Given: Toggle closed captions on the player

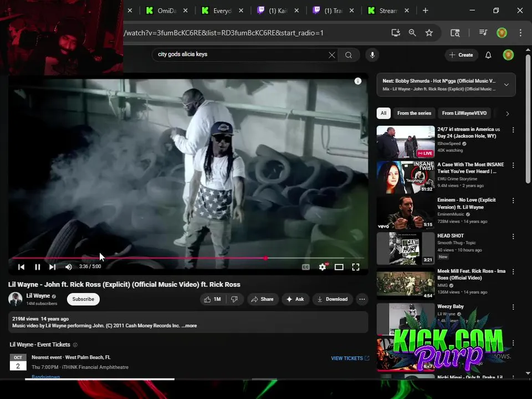Looking at the screenshot, I should click(x=306, y=267).
